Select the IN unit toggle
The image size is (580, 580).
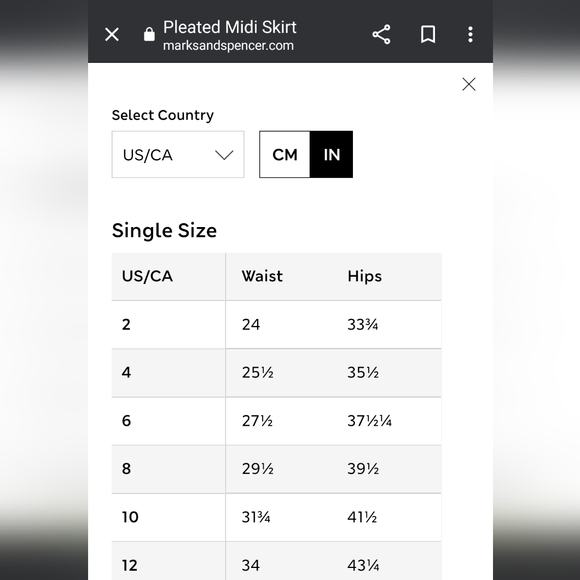331,154
